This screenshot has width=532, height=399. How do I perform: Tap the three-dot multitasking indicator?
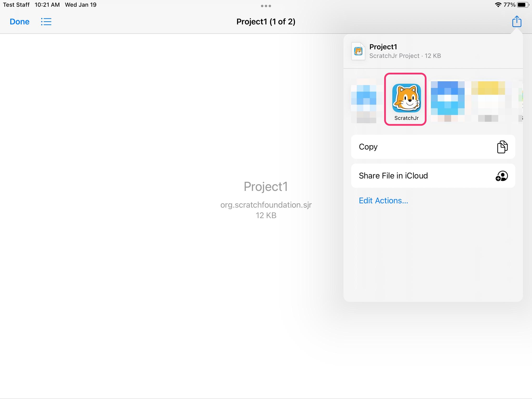pos(266,6)
